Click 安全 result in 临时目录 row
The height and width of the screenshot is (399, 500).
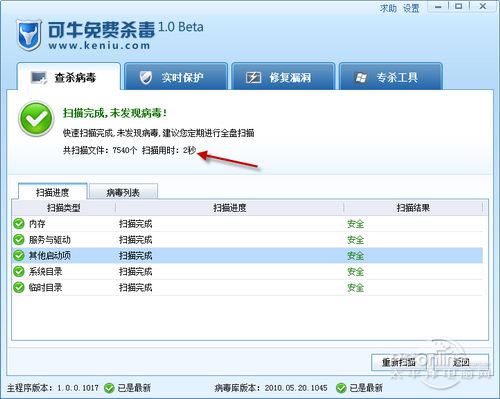pyautogui.click(x=355, y=287)
